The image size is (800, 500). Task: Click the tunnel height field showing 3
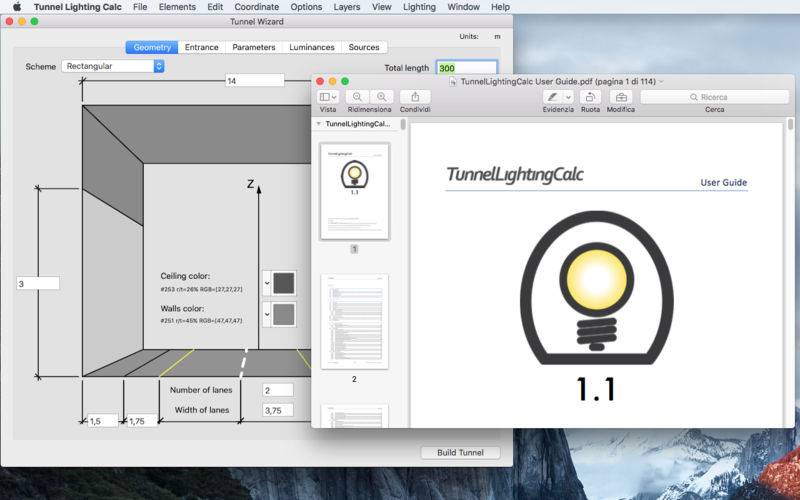click(38, 284)
